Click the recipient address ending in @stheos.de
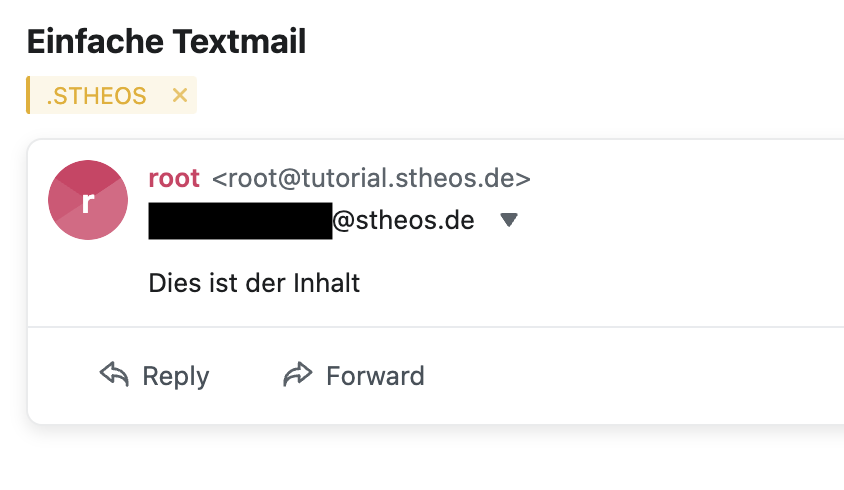The width and height of the screenshot is (844, 490). (403, 220)
